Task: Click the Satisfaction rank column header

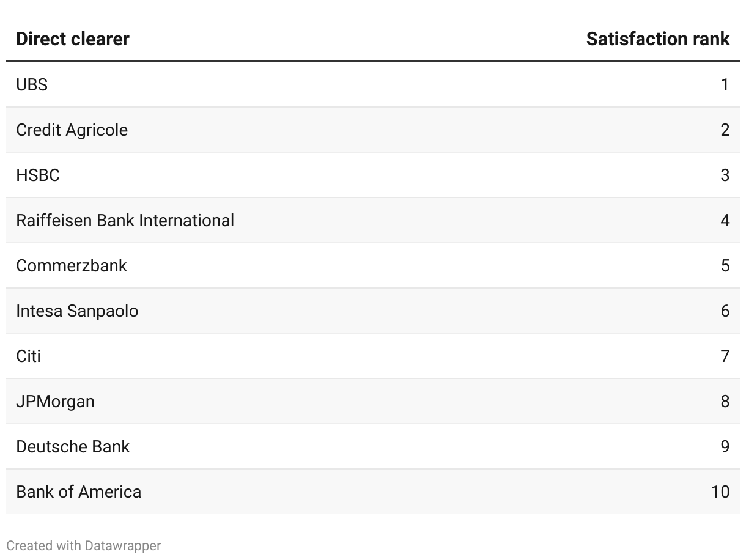Action: [x=657, y=39]
